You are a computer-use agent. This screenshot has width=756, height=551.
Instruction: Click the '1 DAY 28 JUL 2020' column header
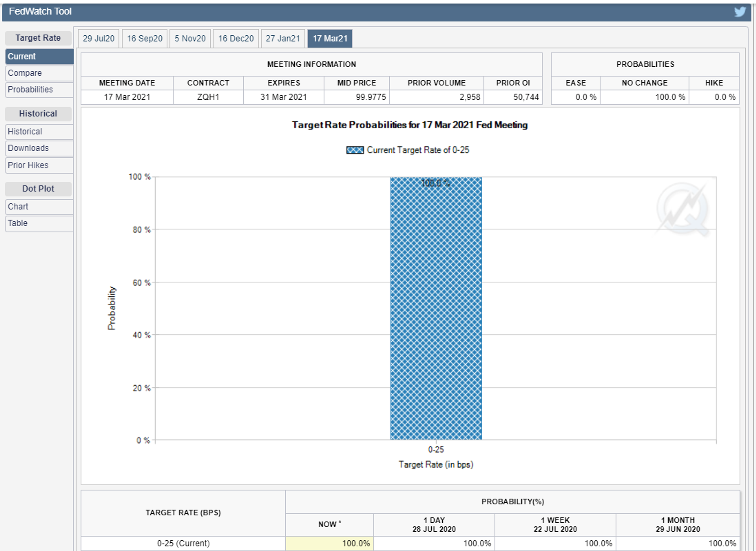click(434, 525)
